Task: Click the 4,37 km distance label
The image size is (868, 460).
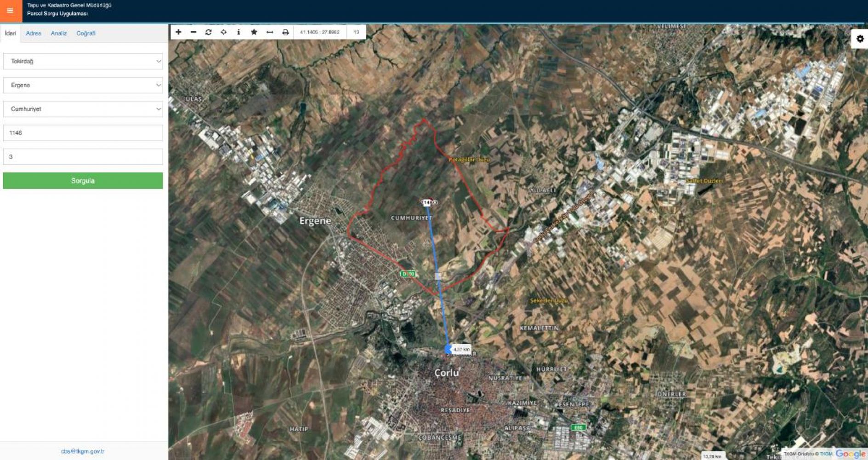Action: point(461,350)
